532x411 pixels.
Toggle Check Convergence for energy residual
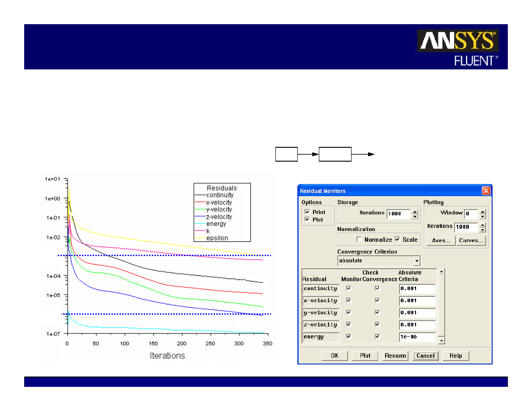(x=378, y=337)
